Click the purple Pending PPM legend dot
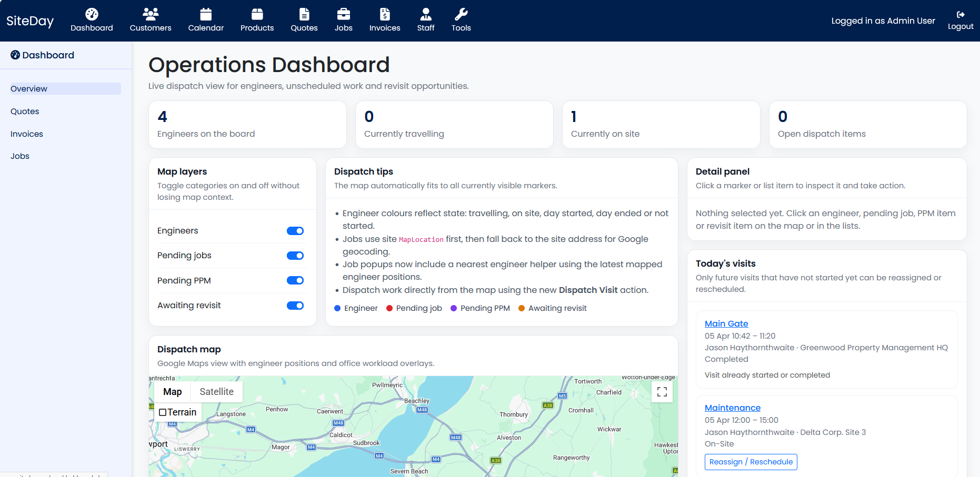Image resolution: width=980 pixels, height=477 pixels. pyautogui.click(x=454, y=308)
